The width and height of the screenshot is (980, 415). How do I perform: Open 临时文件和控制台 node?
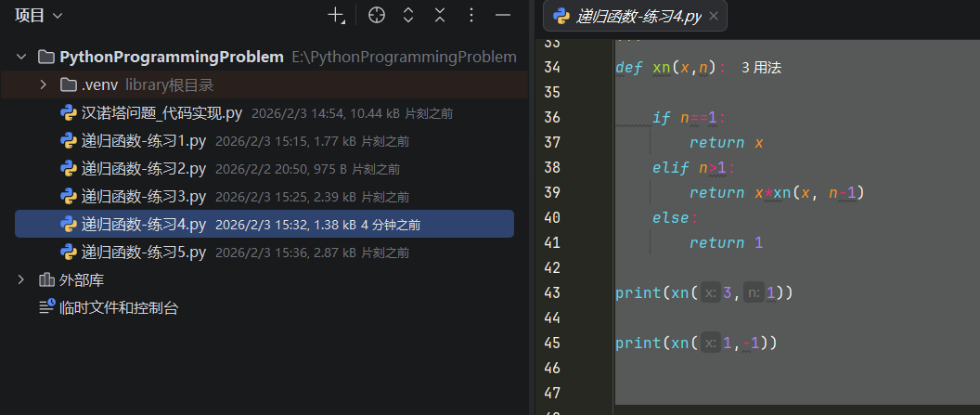click(119, 307)
